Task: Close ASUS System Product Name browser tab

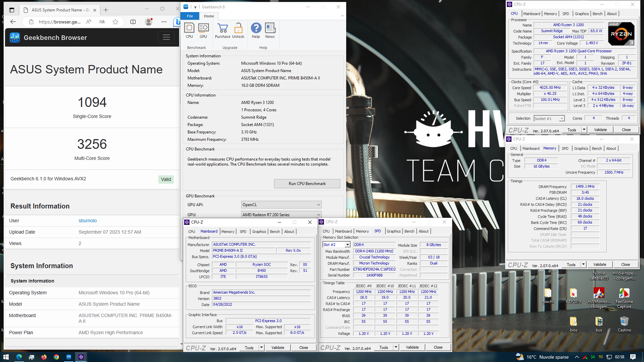Action: click(95, 10)
